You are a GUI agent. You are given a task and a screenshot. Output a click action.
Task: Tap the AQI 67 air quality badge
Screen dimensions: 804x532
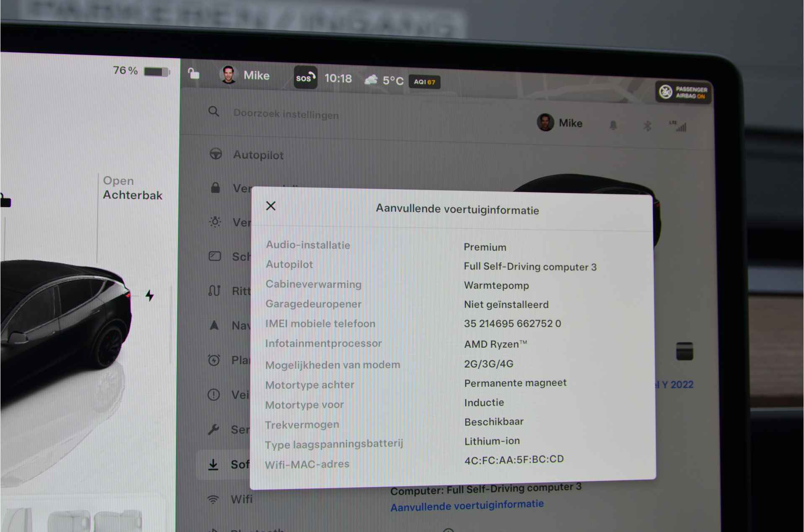tap(424, 82)
